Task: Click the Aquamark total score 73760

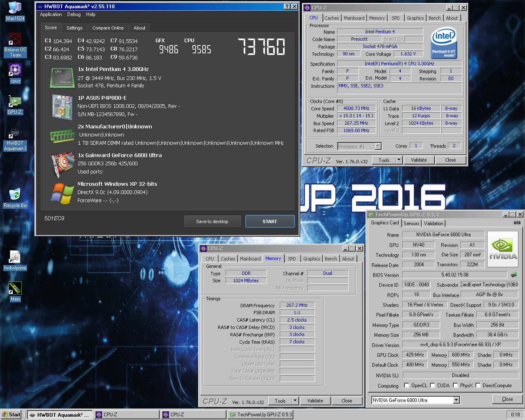Action: (261, 47)
